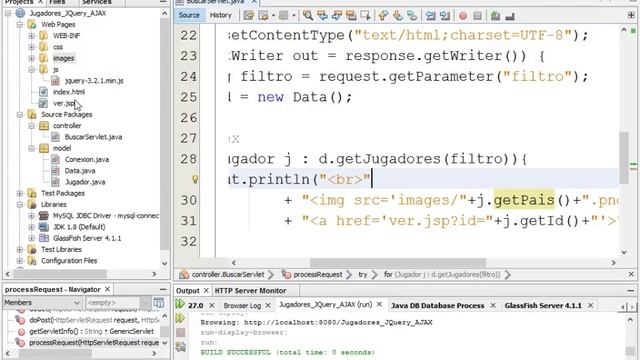Click Next Bookmark icon
The image size is (640, 360).
coord(398,16)
